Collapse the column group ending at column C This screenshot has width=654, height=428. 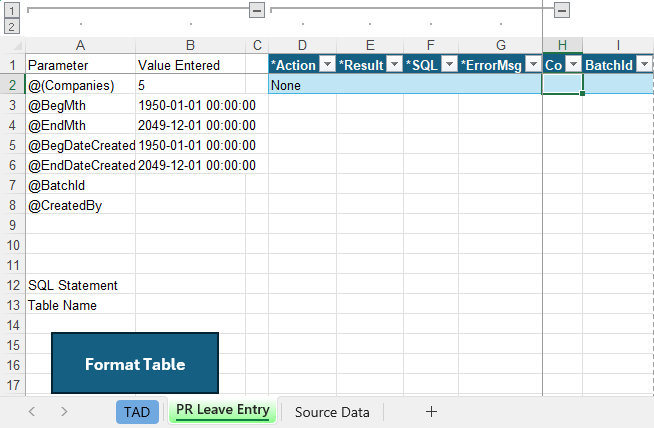pos(257,10)
